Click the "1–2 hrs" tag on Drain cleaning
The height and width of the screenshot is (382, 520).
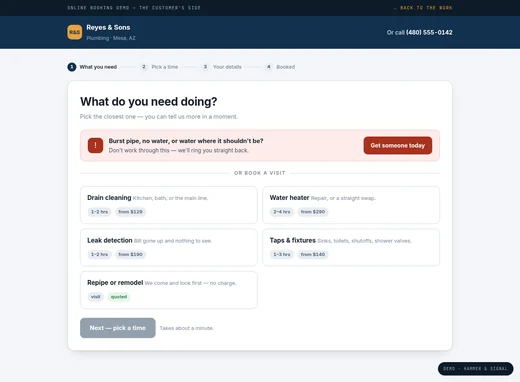[100, 212]
